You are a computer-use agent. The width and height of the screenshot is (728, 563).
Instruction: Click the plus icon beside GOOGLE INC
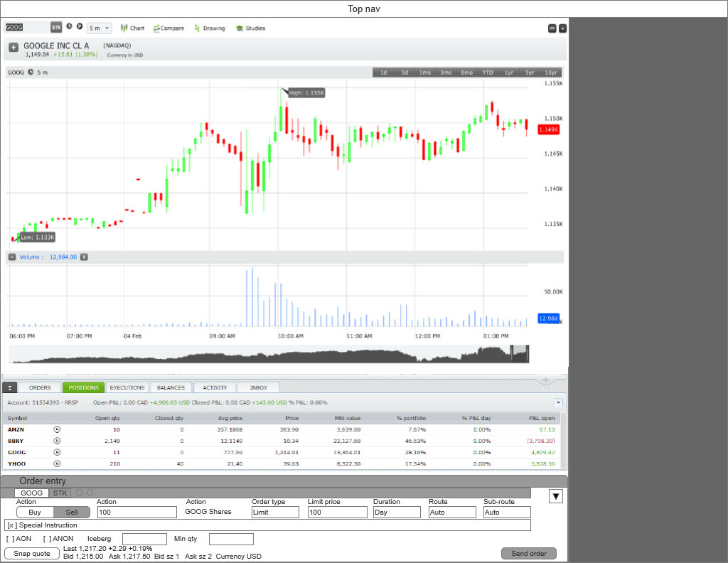pos(14,48)
